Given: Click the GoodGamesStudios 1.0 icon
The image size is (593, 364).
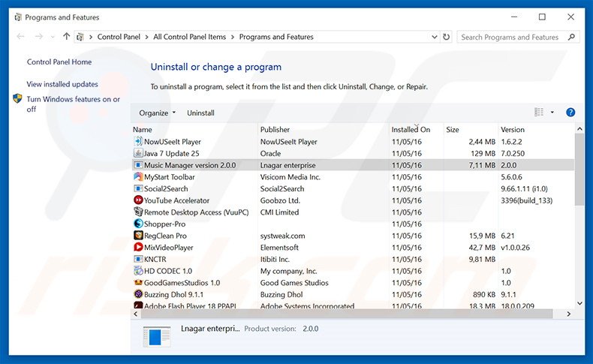Looking at the screenshot, I should [138, 282].
